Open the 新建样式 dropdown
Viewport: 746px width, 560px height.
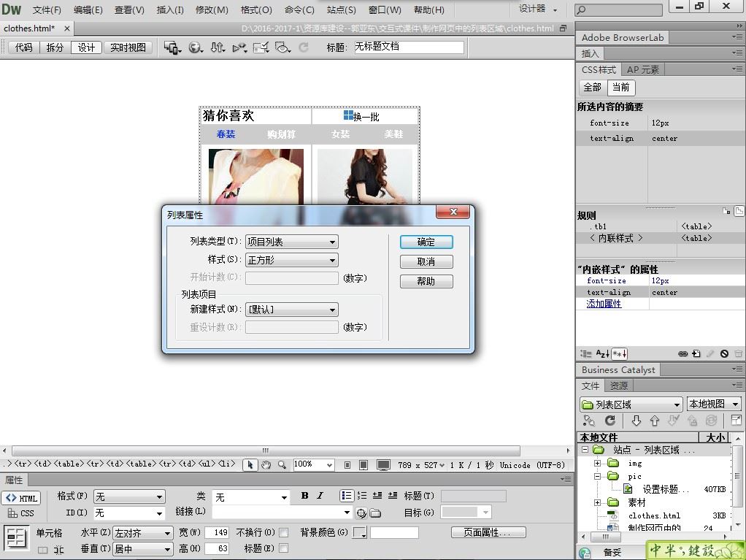292,310
